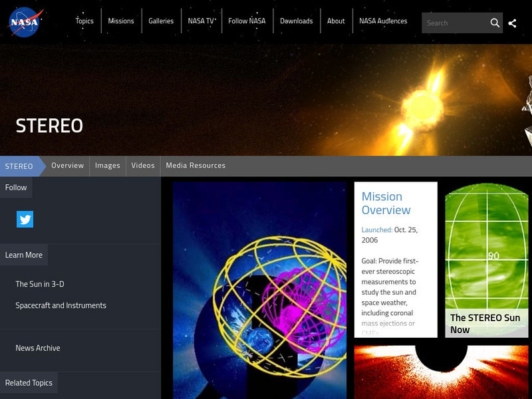This screenshot has width=532, height=399.
Task: Open The STEREO Sun Now thumbnail
Action: pyautogui.click(x=487, y=260)
